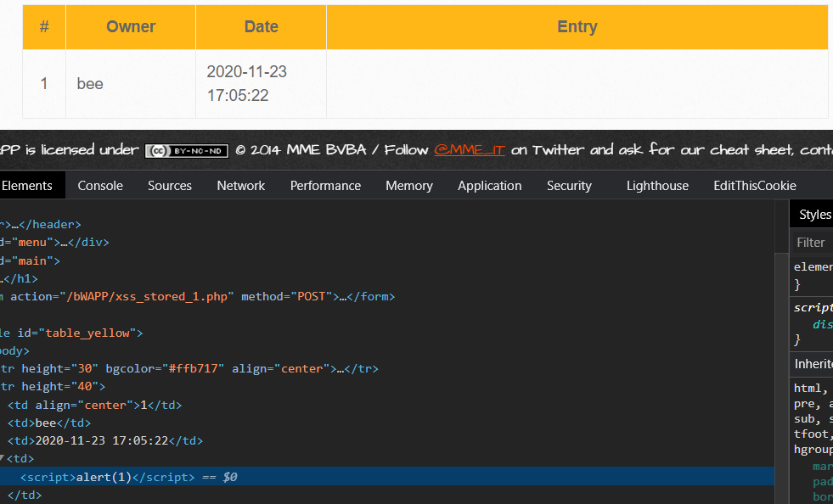The width and height of the screenshot is (833, 504).
Task: Collapse the open td element arrow
Action: click(x=3, y=458)
